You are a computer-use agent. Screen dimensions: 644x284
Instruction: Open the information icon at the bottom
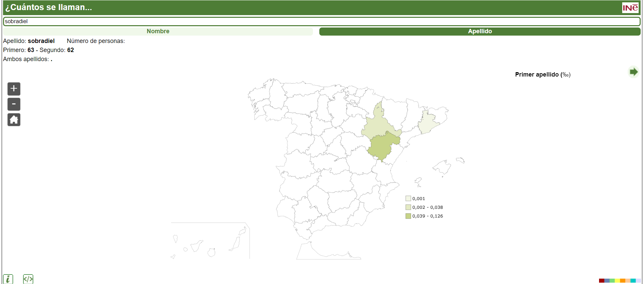(8, 279)
